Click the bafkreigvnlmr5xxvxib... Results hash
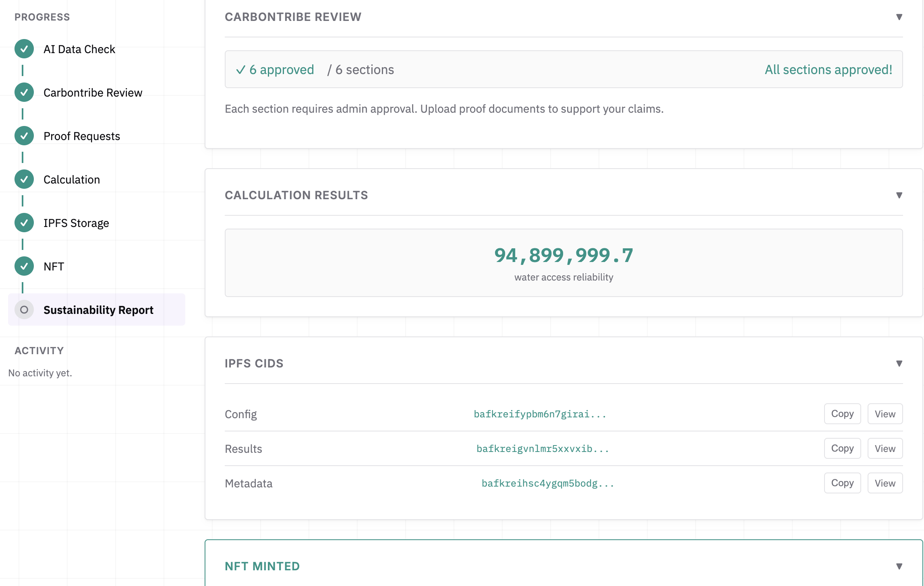 tap(543, 449)
